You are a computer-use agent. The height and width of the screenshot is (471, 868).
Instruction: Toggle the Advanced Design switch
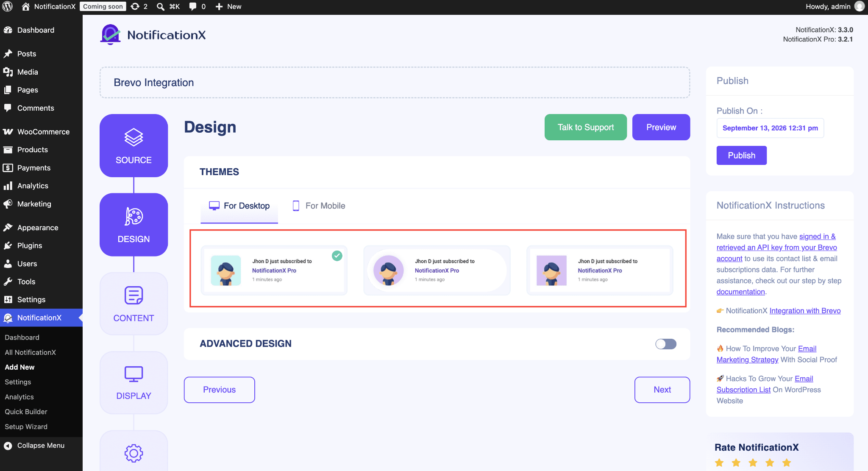[666, 344]
